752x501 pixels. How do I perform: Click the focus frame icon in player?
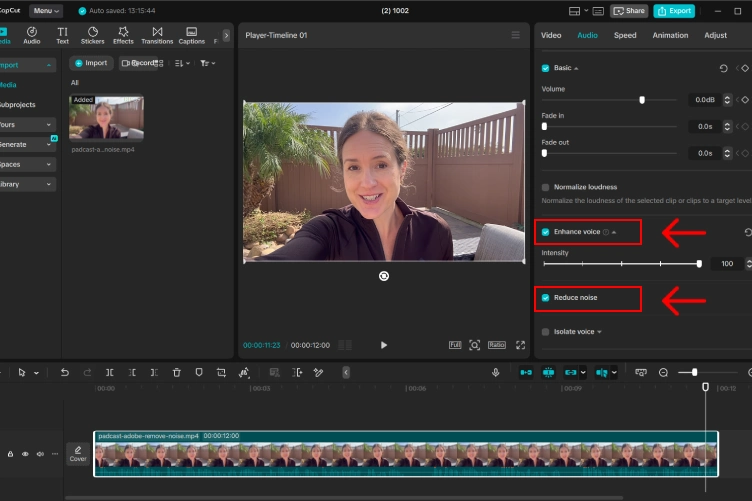[x=474, y=345]
